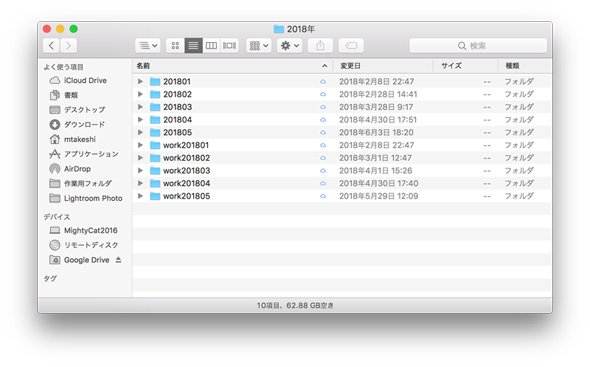This screenshot has height=367, width=590.
Task: Click the タグ sidebar heading
Action: [50, 278]
